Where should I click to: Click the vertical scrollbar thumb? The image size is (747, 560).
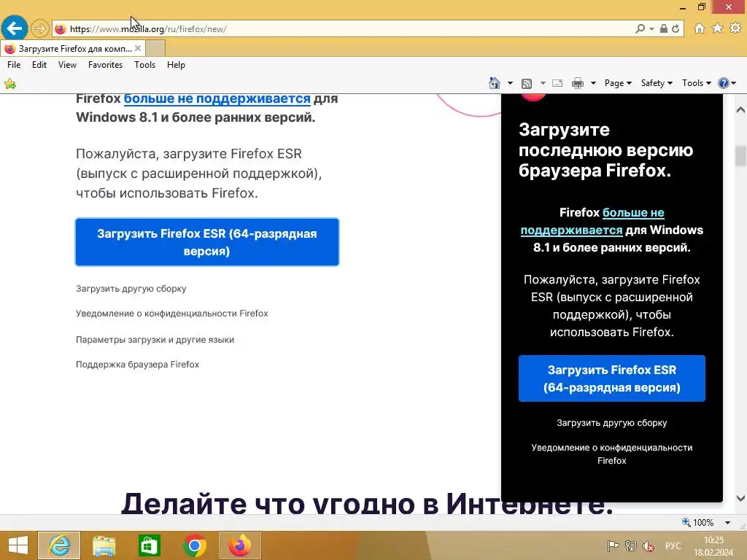coord(740,156)
